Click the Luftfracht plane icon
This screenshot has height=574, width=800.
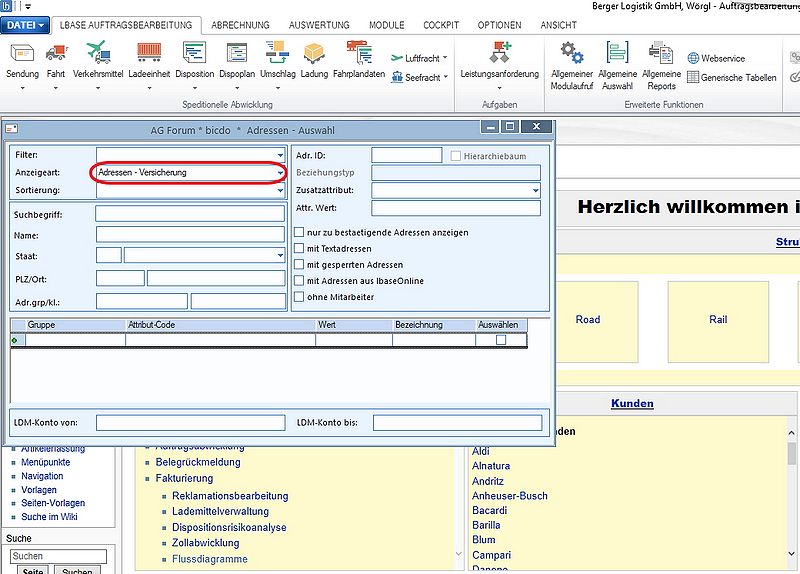397,58
